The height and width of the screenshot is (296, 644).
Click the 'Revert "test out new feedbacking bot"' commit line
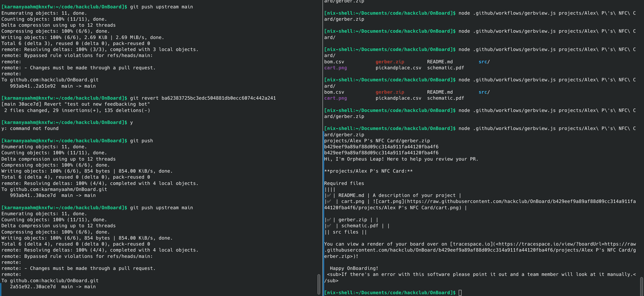click(100, 104)
